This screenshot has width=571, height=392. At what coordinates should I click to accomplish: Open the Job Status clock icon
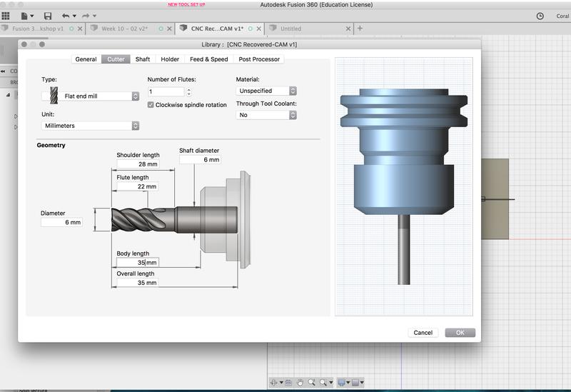click(x=540, y=16)
